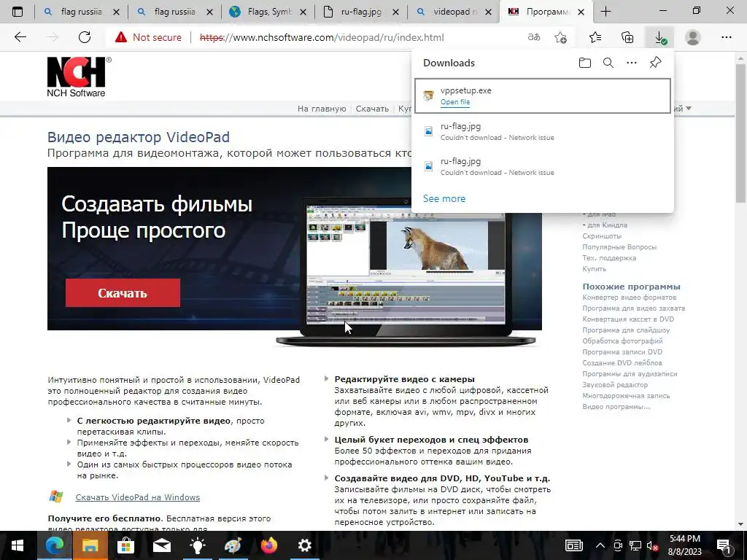747x560 pixels.
Task: Switch to the ru-flag.jpg tab
Action: coord(360,12)
